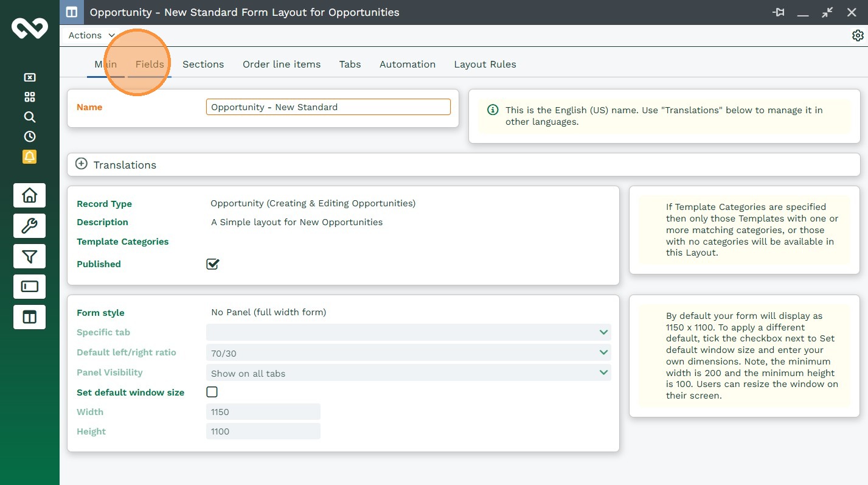
Task: Open the Default left/right ratio dropdown
Action: 408,352
